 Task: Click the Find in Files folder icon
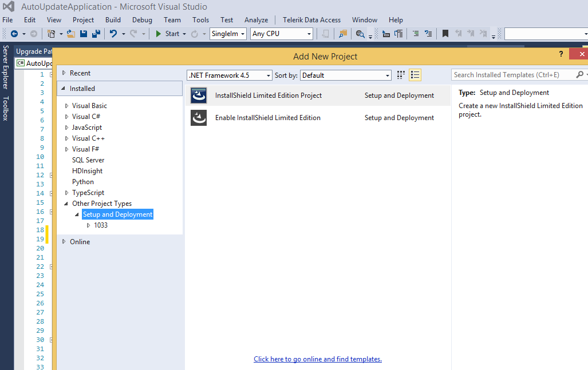(343, 34)
